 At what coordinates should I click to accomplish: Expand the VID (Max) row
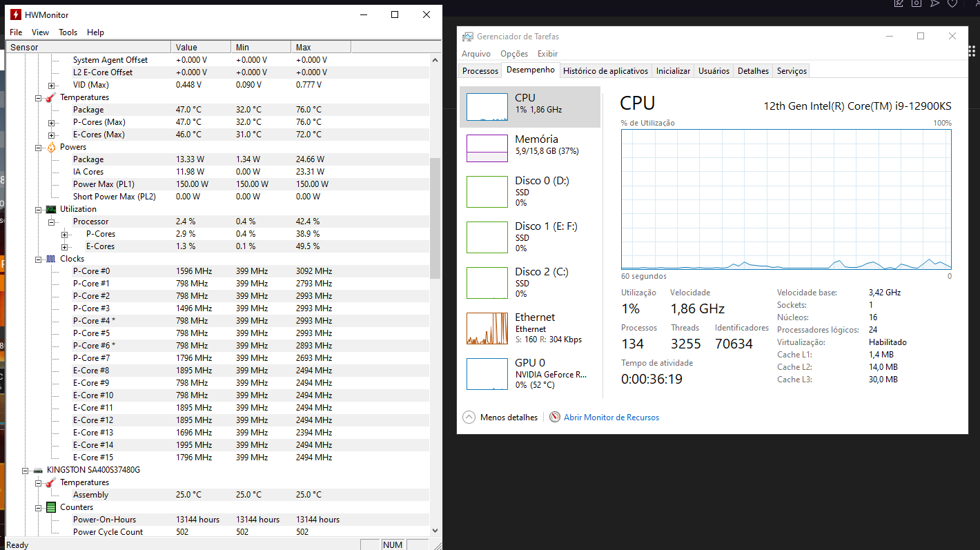[x=51, y=85]
